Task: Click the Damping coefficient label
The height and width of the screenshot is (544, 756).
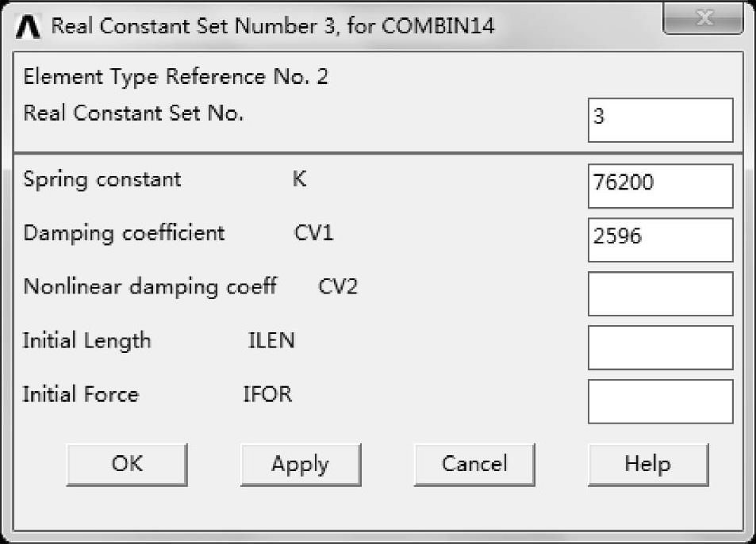Action: 124,233
